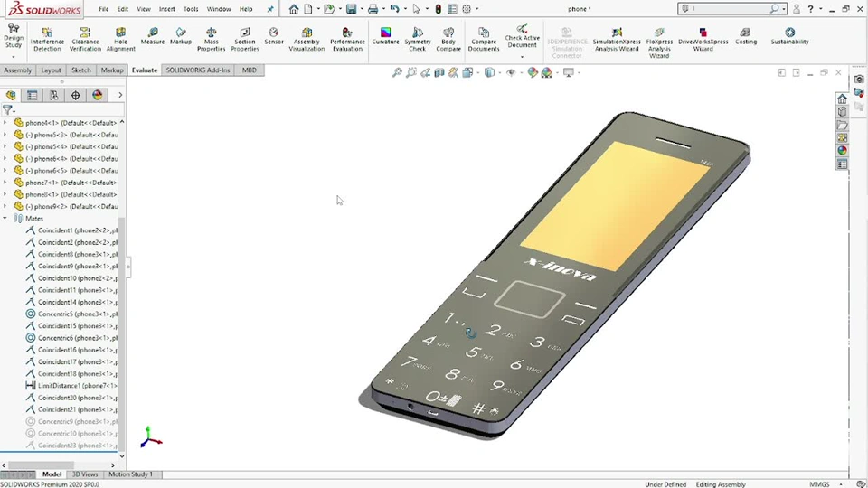Switch to the Sketch tab
This screenshot has height=488, width=868.
pos(80,70)
